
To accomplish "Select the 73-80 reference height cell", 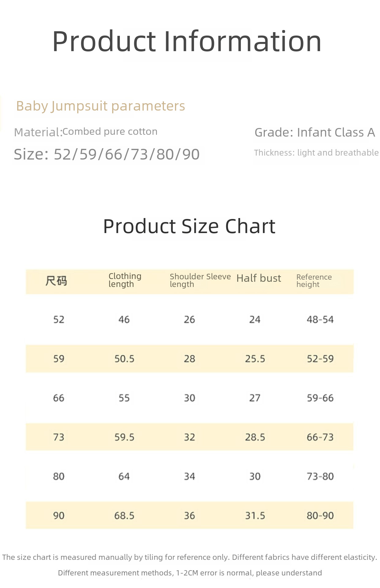I will [320, 476].
